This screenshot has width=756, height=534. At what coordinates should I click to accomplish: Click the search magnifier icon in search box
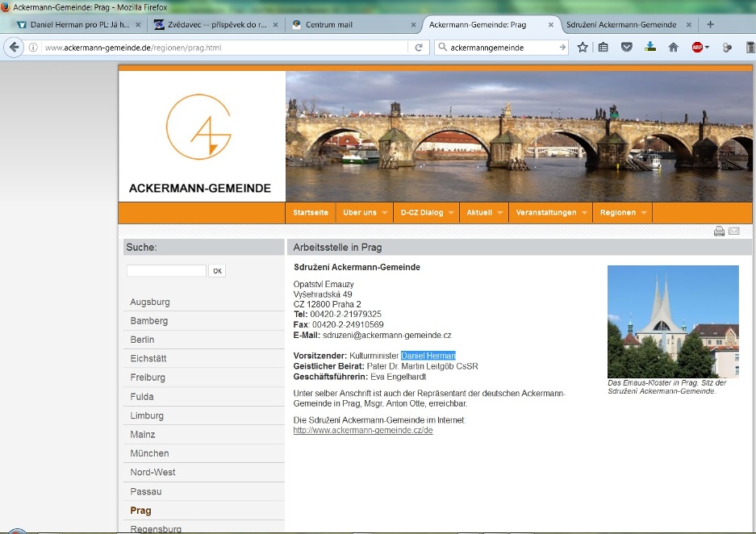(x=442, y=48)
